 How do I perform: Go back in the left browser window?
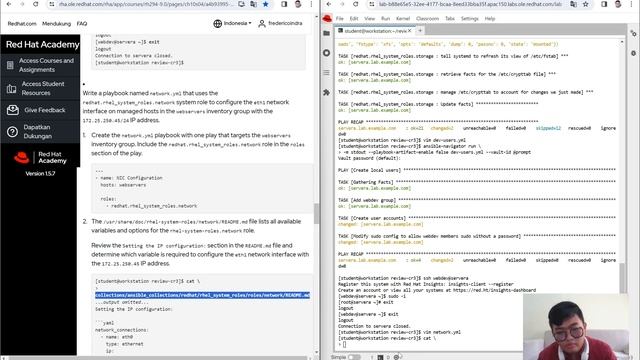coord(9,4)
